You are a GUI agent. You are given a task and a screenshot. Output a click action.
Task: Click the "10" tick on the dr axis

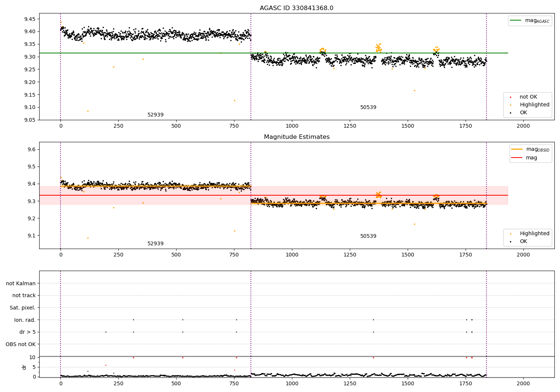coord(32,357)
